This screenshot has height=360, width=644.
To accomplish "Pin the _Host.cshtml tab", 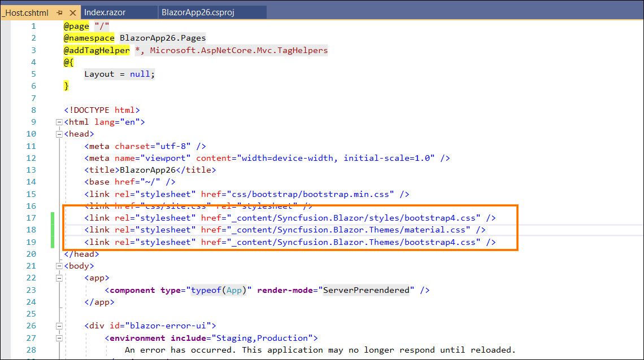I will [x=59, y=12].
